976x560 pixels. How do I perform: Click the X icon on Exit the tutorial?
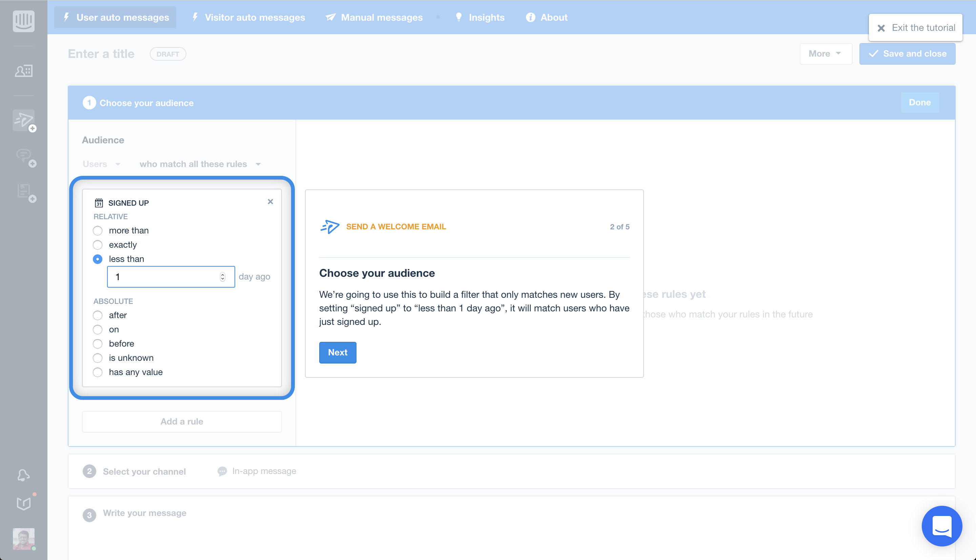point(881,28)
